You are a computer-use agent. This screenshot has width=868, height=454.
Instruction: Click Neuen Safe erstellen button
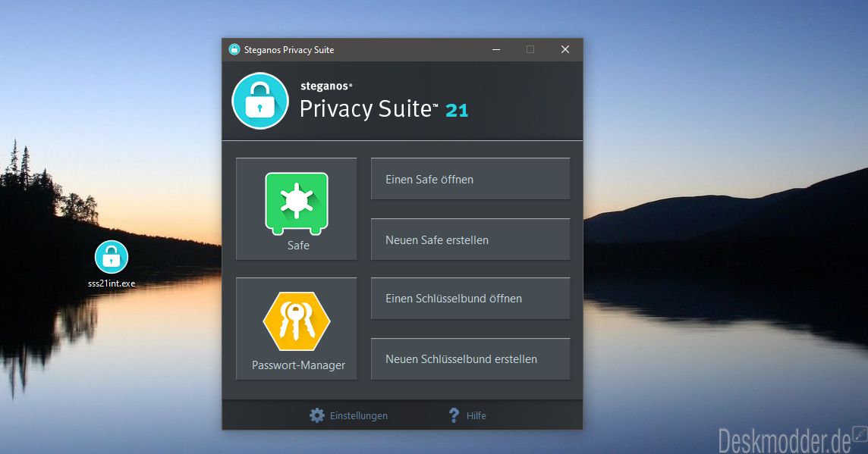click(470, 240)
